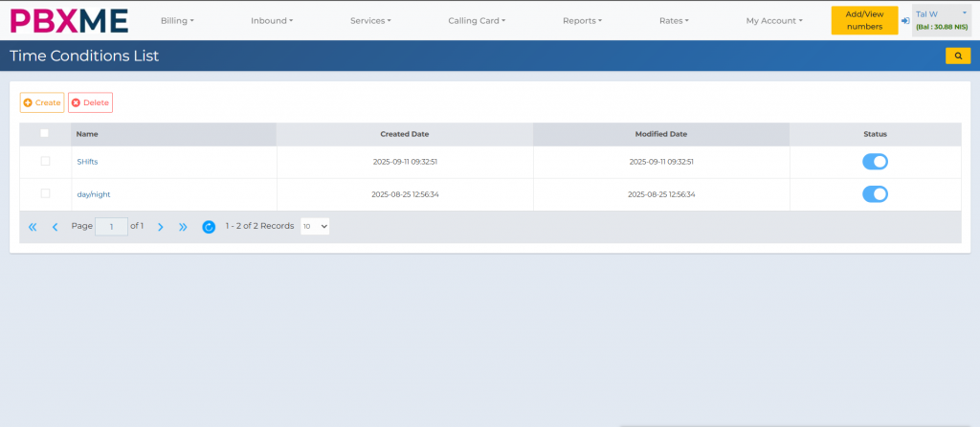Tick the day/night row checkbox
Image resolution: width=980 pixels, height=427 pixels.
click(x=45, y=193)
